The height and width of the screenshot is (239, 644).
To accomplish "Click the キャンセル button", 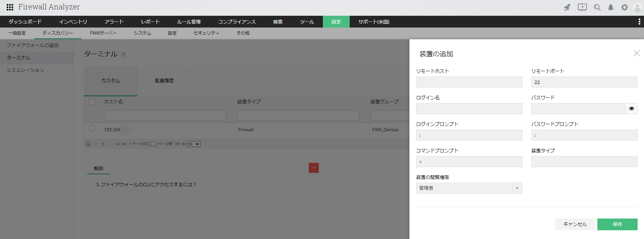I will (575, 224).
